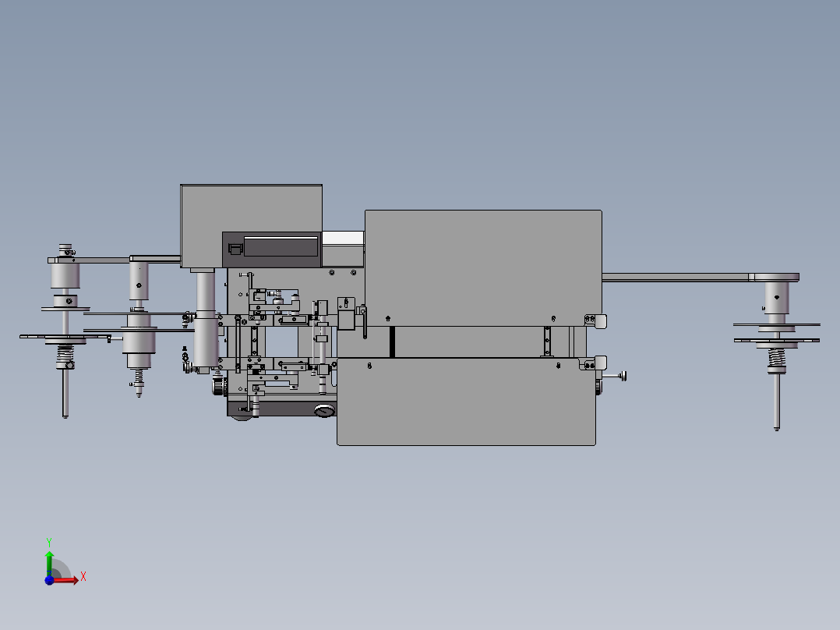
Task: Select the large upper right cover panel
Action: point(483,267)
